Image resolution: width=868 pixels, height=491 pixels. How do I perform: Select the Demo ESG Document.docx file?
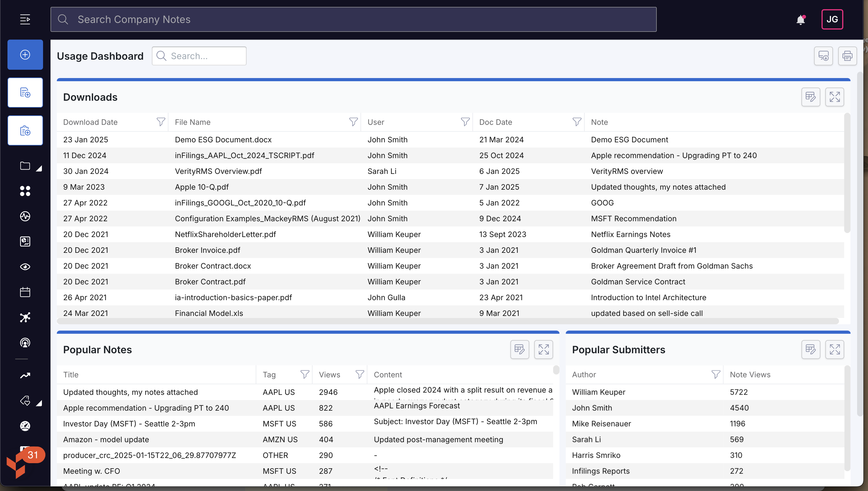(x=223, y=140)
